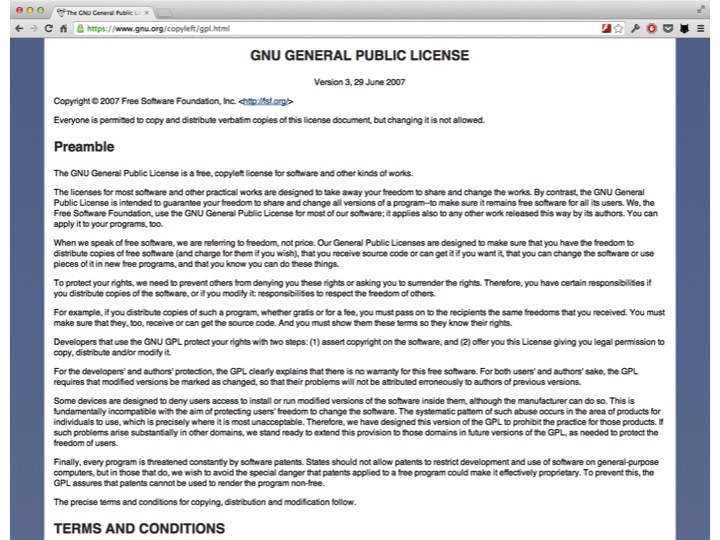The height and width of the screenshot is (540, 720).
Task: Select the GNU General Public License tab
Action: (104, 12)
